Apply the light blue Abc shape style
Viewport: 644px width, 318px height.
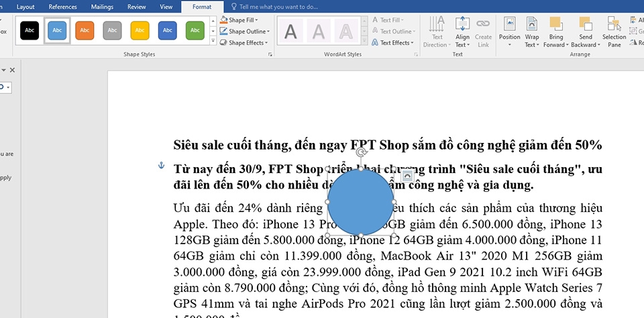pos(57,30)
